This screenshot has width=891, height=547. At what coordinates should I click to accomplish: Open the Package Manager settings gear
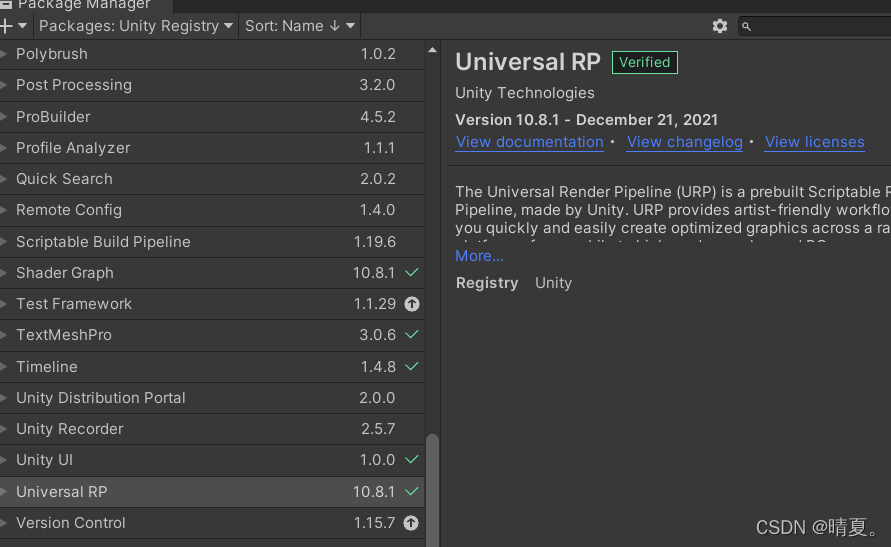(719, 26)
